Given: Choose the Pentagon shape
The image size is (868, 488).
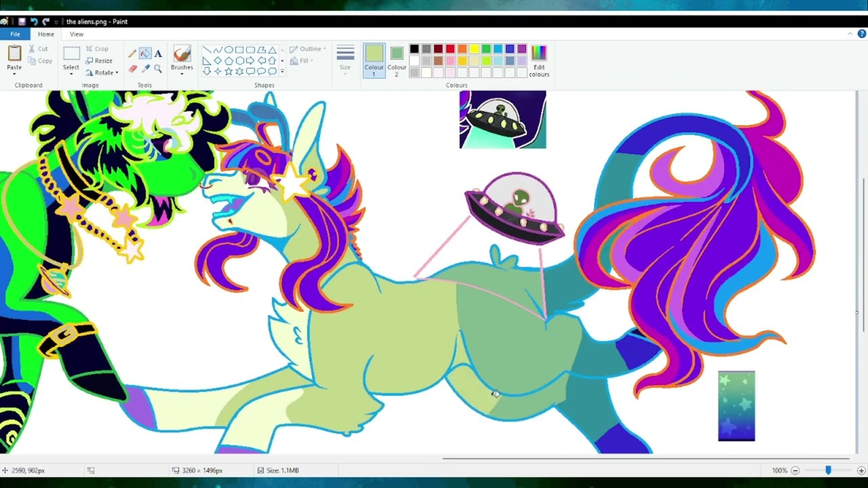Looking at the screenshot, I should pyautogui.click(x=229, y=60).
